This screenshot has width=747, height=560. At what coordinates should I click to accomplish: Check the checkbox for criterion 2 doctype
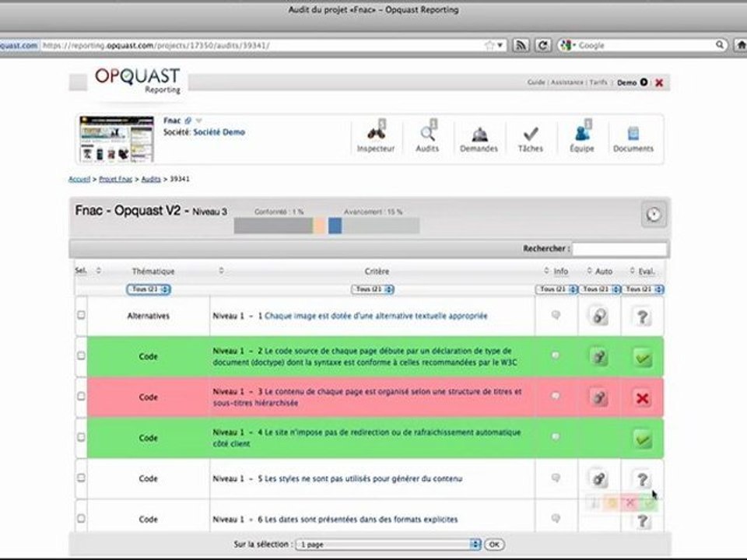(82, 355)
